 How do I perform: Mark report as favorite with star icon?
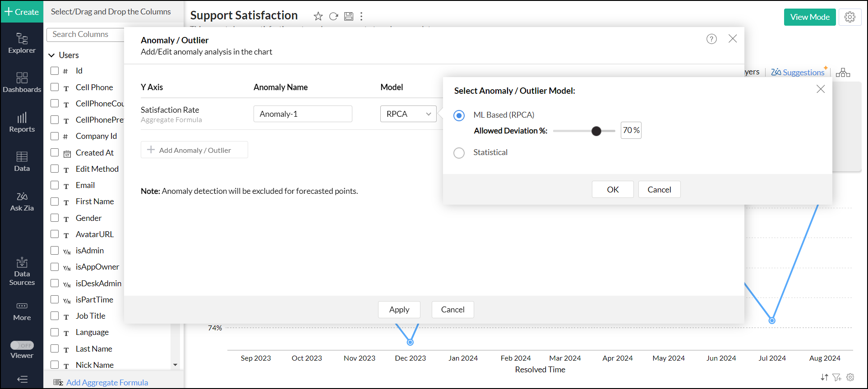click(x=318, y=17)
